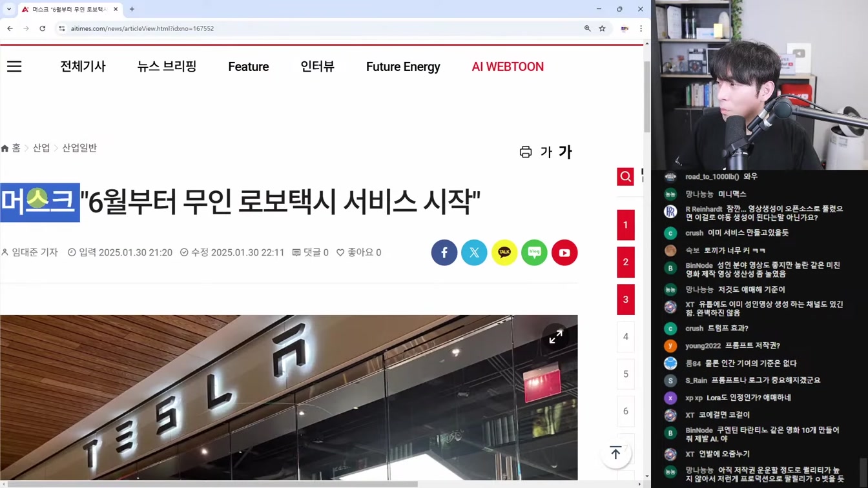Click 입력 2025.01.30 21:20 timestamp

[120, 252]
